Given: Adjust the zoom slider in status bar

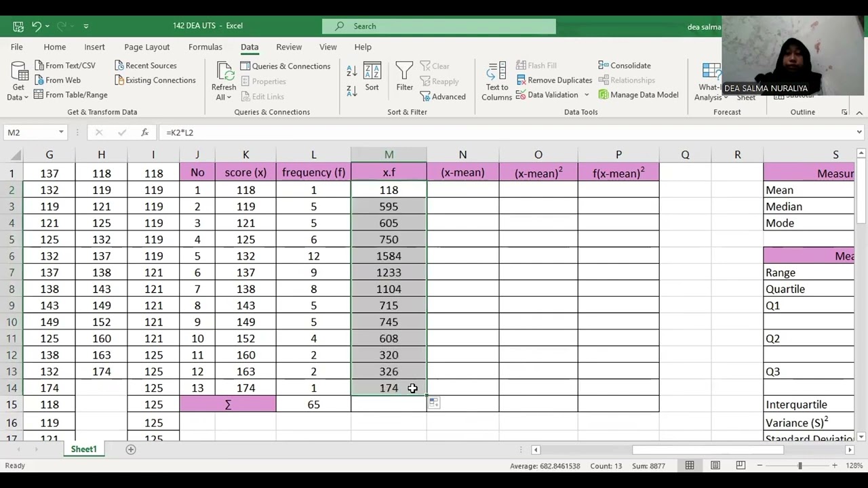Looking at the screenshot, I should click(x=800, y=466).
